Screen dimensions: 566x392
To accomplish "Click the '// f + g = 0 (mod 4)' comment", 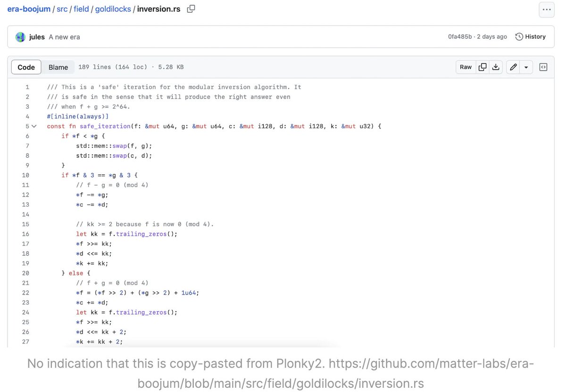I will coord(112,283).
